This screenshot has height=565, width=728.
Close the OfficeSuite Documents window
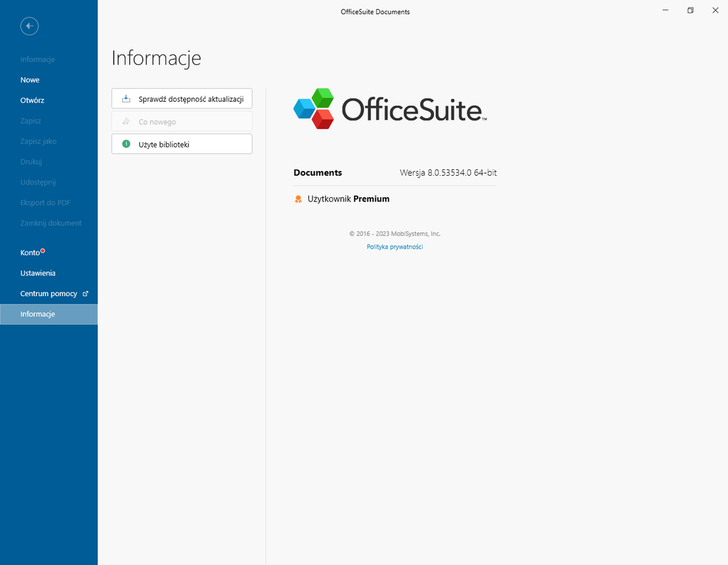(x=715, y=10)
